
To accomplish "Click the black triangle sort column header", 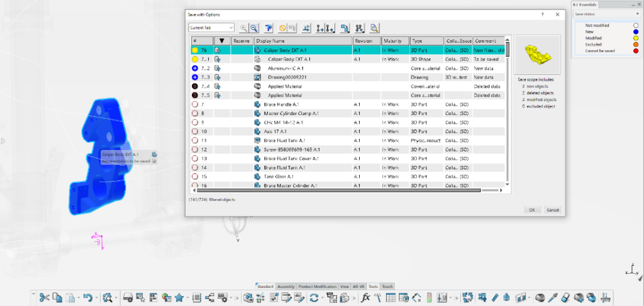I will coord(221,40).
